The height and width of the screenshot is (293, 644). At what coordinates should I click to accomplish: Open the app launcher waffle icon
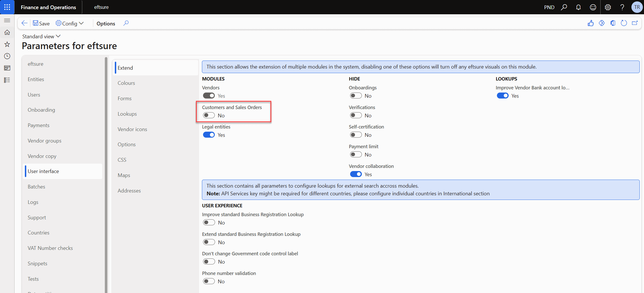pyautogui.click(x=7, y=7)
